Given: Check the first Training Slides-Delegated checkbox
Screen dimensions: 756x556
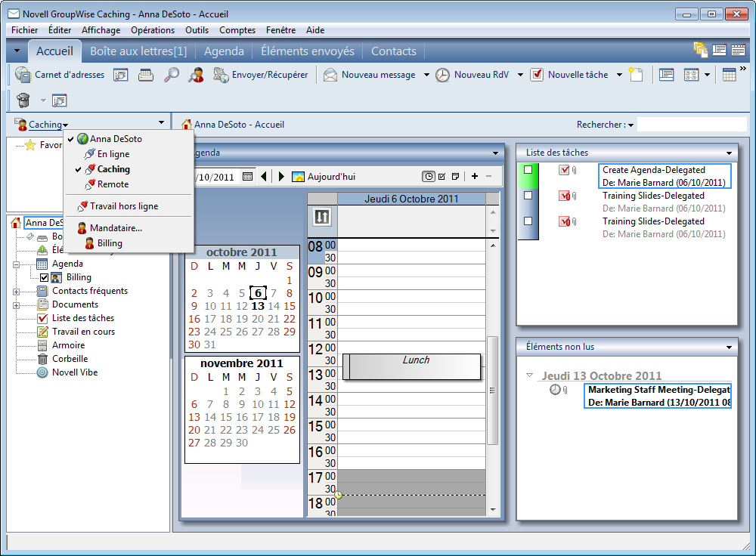Looking at the screenshot, I should click(528, 195).
